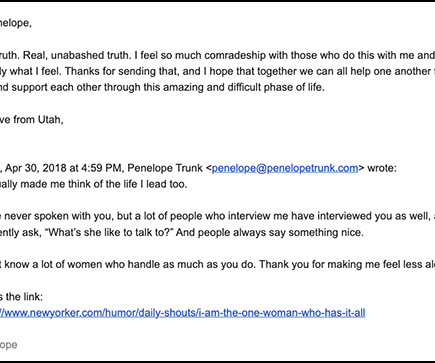435x363 pixels.
Task: Open the penelope@penelopetrunk.com email link
Action: pyautogui.click(x=285, y=168)
